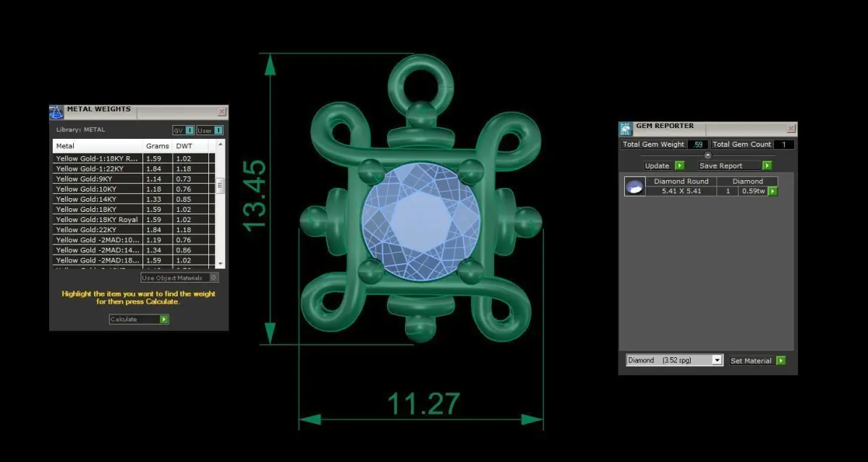Click the green arrow on the Calculate button
This screenshot has height=462, width=868.
point(164,319)
